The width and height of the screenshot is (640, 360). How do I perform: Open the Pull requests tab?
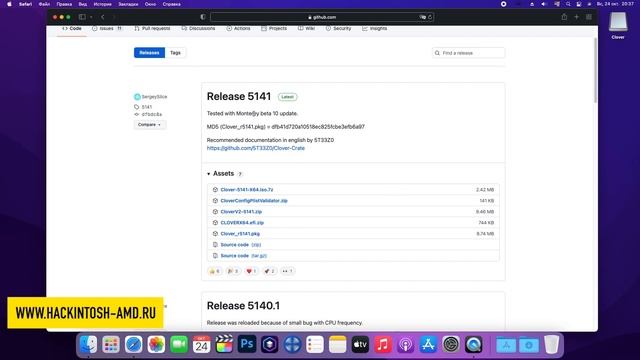pos(152,29)
